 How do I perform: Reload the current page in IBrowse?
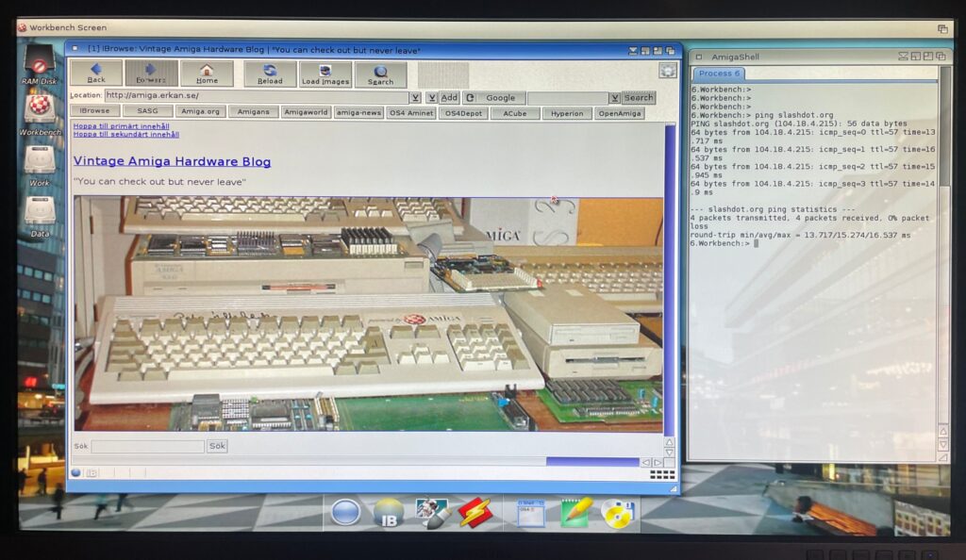270,74
